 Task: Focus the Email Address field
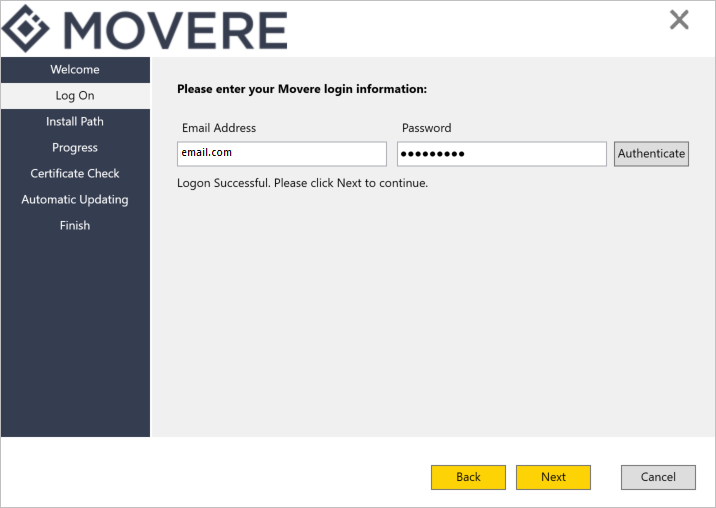pos(282,153)
